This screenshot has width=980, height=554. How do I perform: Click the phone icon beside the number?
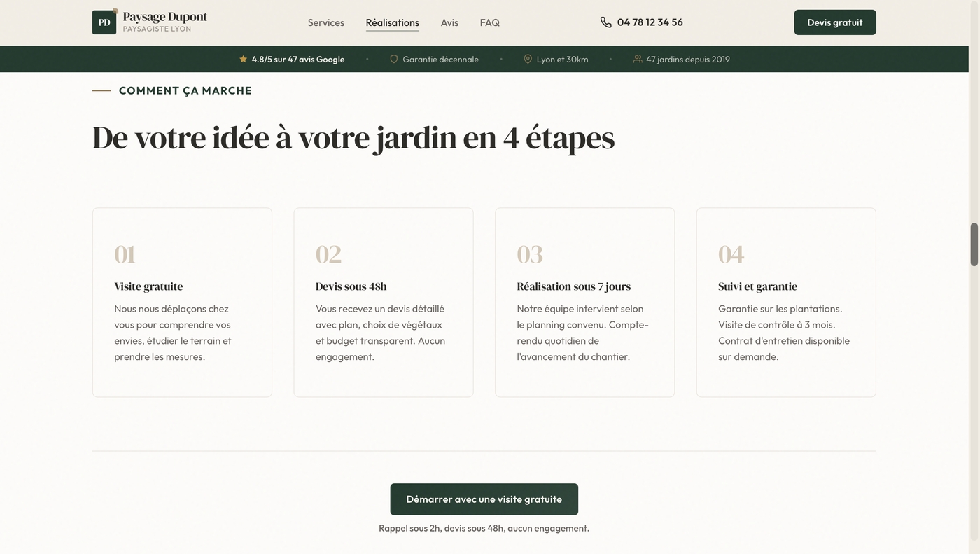(x=606, y=22)
